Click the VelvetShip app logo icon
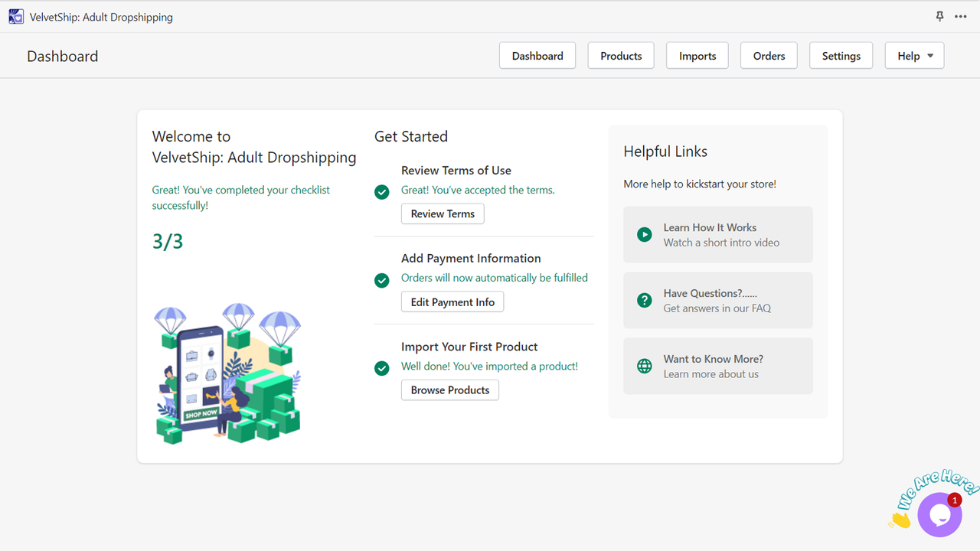Screen dimensions: 980x551 [15, 16]
